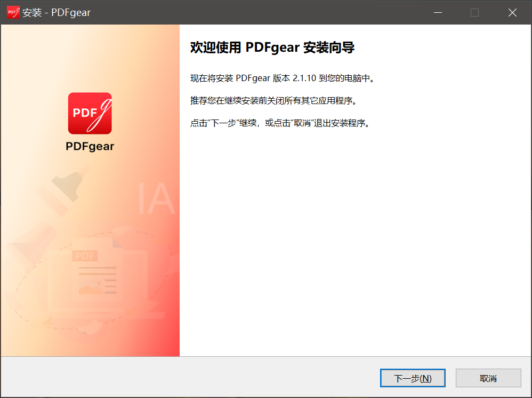Click the window title 安装 - PDFgear
Viewport: 532px width, 398px height.
point(57,13)
